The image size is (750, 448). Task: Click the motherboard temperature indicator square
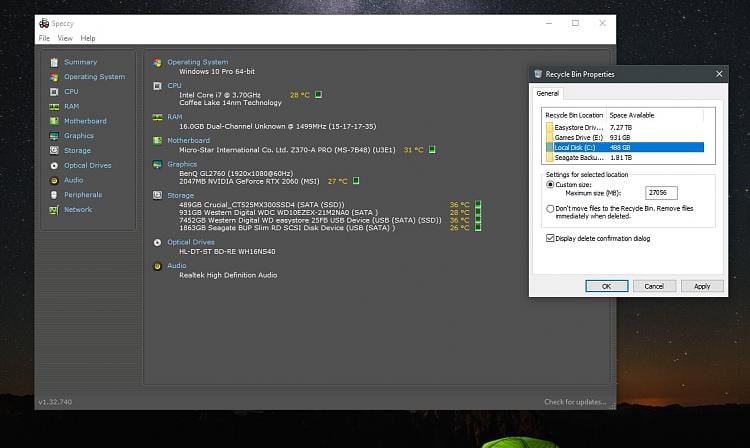432,150
